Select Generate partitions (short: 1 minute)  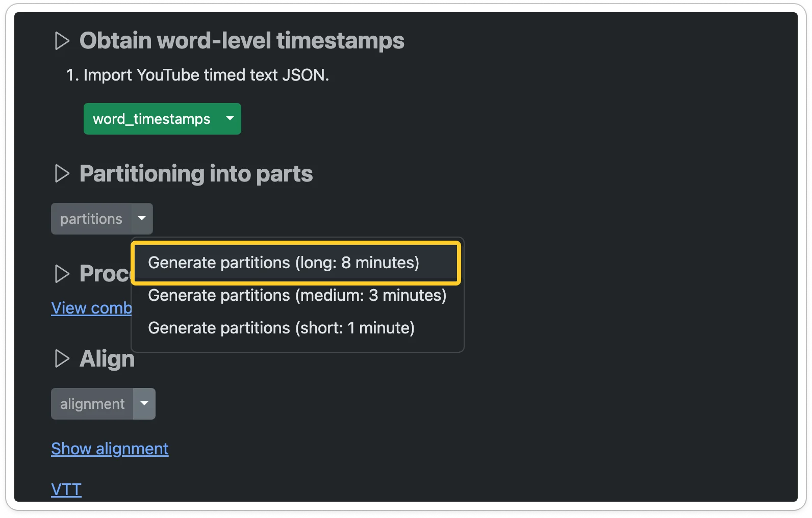(281, 328)
